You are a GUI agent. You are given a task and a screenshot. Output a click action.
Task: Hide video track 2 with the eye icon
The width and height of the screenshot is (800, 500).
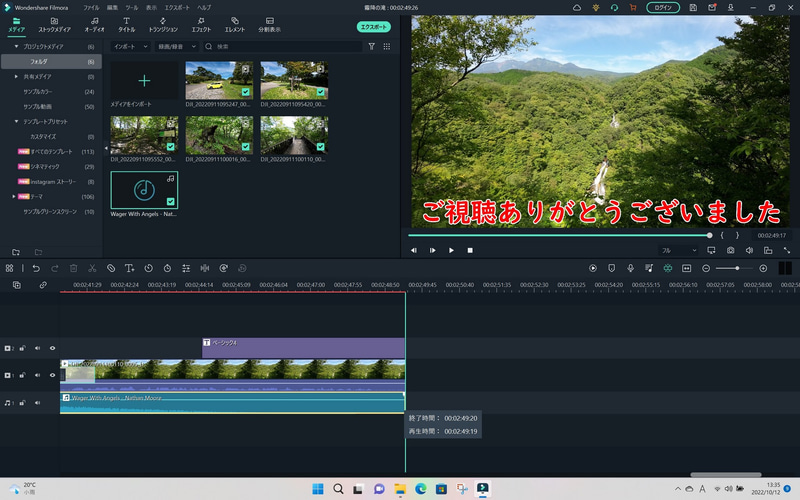52,348
